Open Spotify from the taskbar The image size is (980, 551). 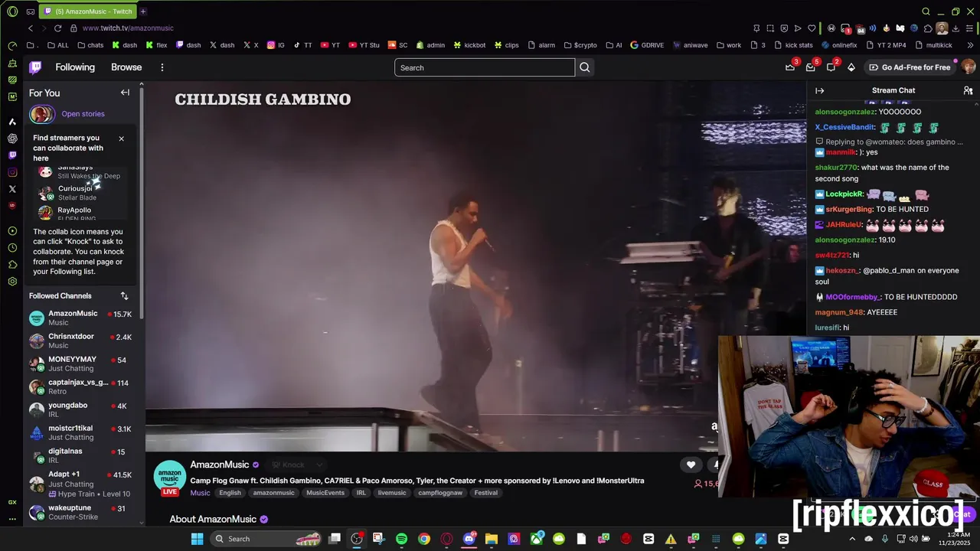[x=401, y=539]
